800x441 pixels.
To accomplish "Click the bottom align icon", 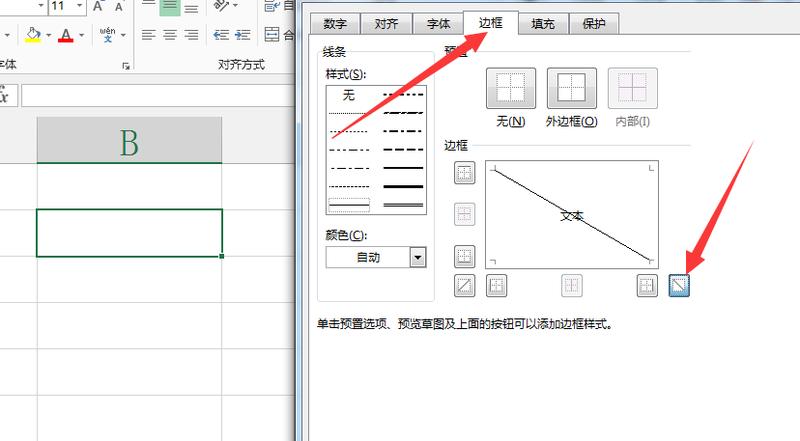I will 191,7.
